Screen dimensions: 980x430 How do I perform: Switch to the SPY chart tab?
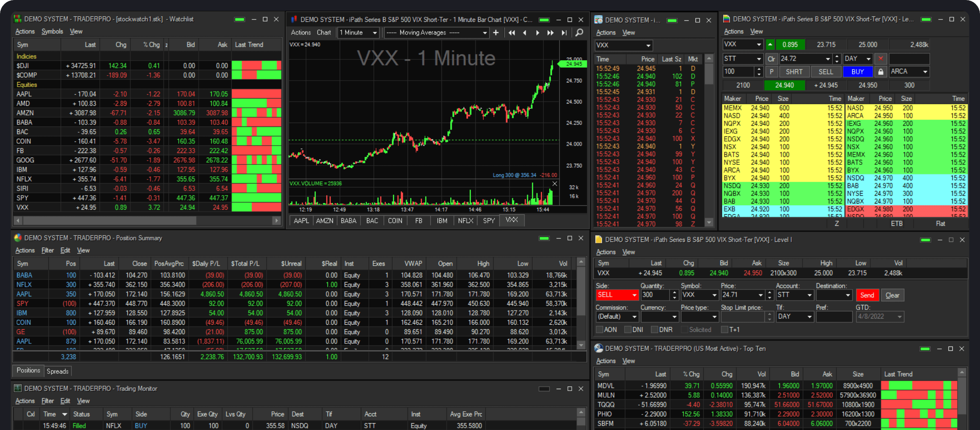pyautogui.click(x=489, y=221)
